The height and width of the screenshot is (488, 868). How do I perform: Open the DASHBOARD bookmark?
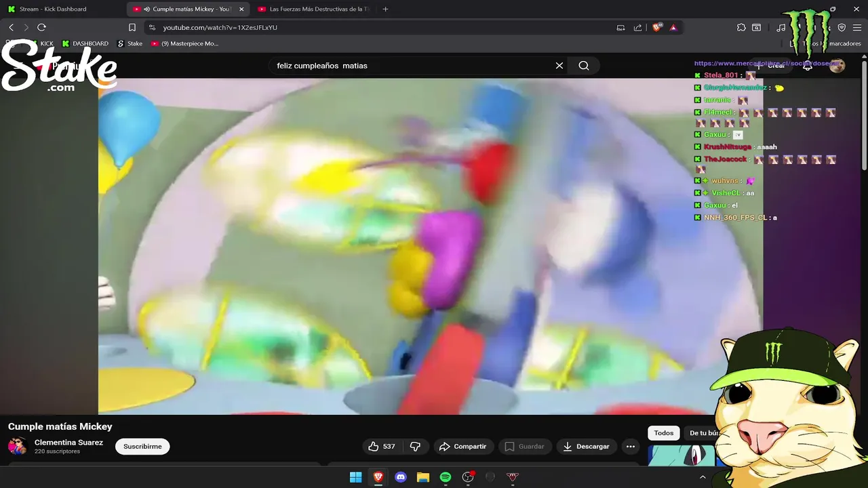(x=85, y=43)
